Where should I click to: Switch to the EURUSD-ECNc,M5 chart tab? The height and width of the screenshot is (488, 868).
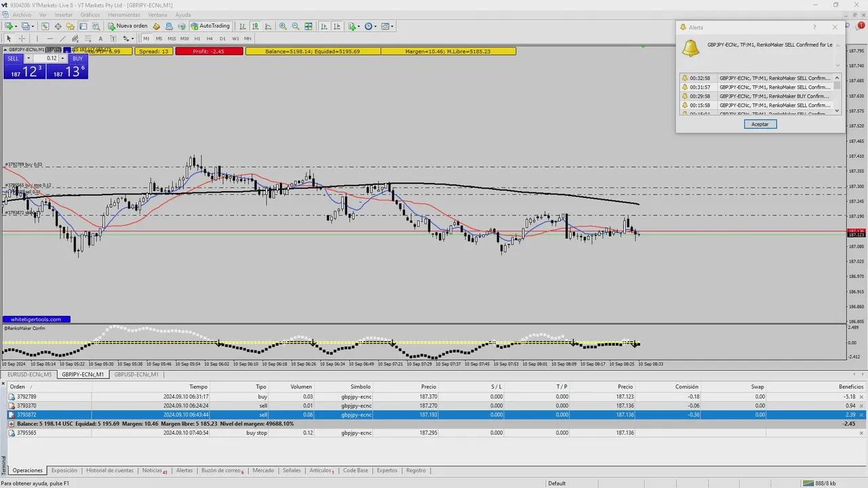pos(29,375)
